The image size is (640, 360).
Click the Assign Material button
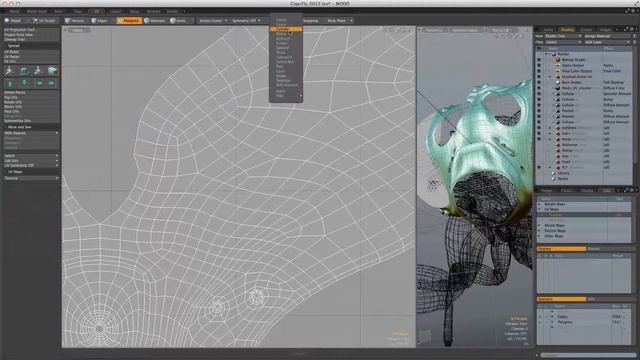(x=607, y=36)
